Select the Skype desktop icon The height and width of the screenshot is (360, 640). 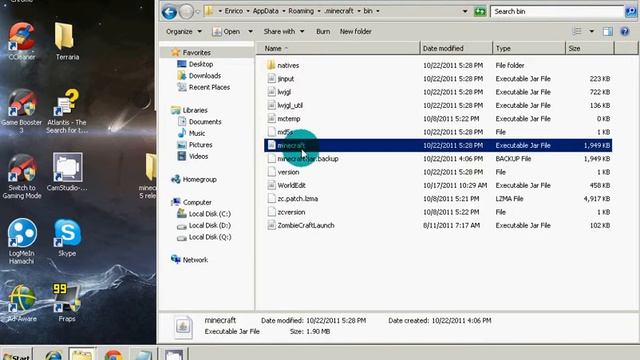[67, 238]
